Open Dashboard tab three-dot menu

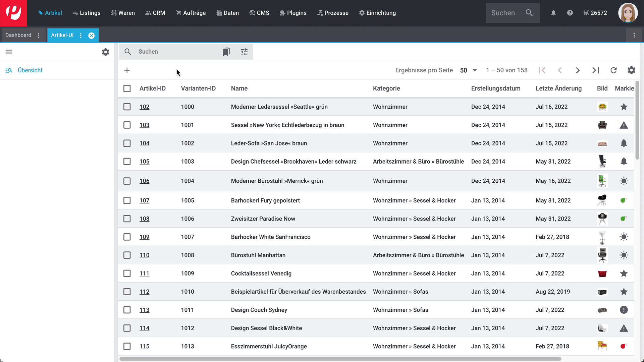(39, 36)
